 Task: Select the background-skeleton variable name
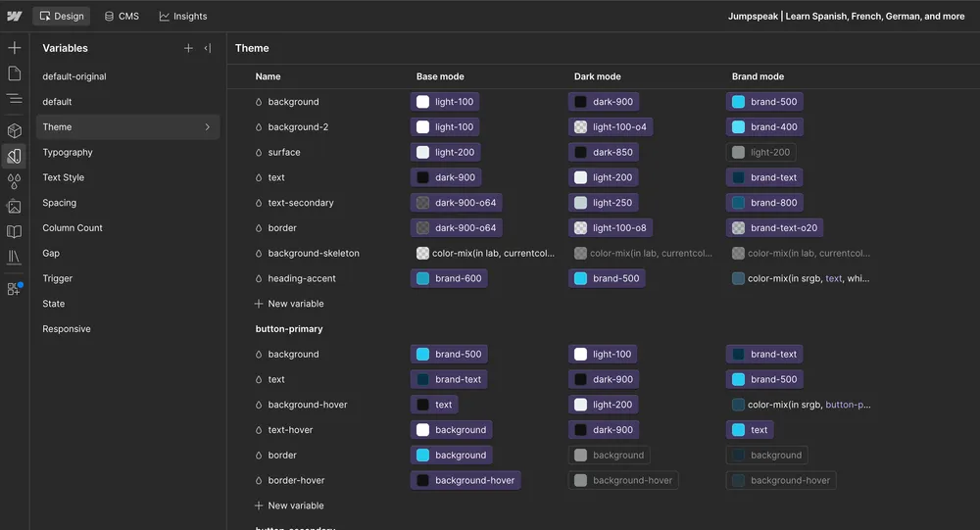click(x=314, y=253)
